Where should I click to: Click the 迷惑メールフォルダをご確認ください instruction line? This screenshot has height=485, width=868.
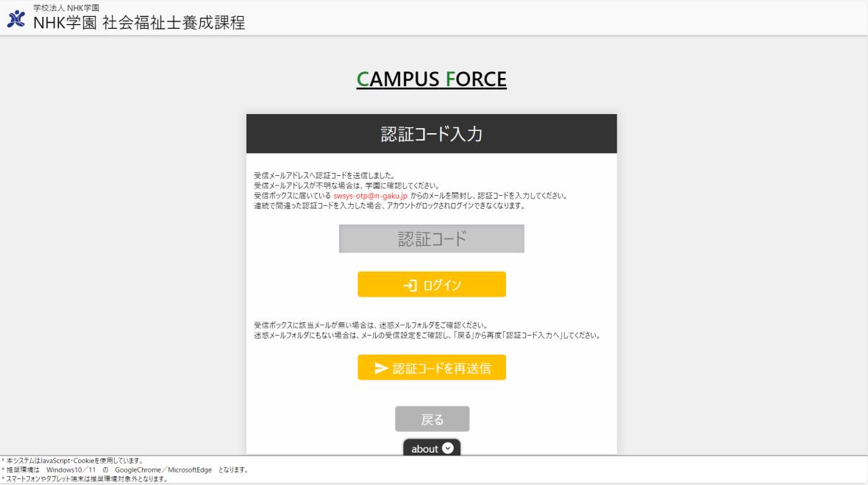tap(370, 325)
